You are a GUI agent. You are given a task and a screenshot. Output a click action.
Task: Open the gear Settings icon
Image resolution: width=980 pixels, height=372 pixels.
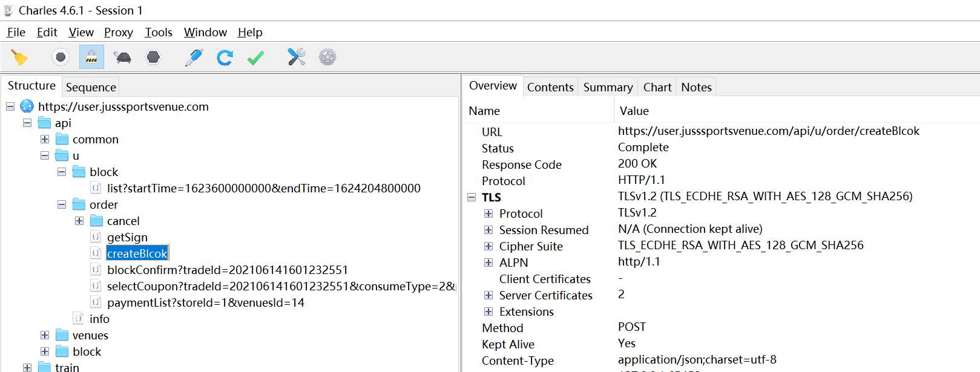click(x=327, y=57)
